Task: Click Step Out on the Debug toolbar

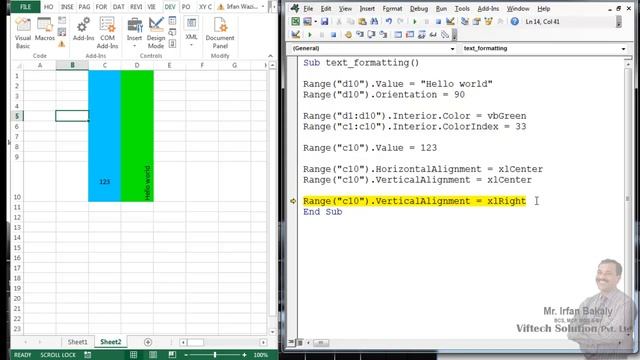Action: [383, 35]
